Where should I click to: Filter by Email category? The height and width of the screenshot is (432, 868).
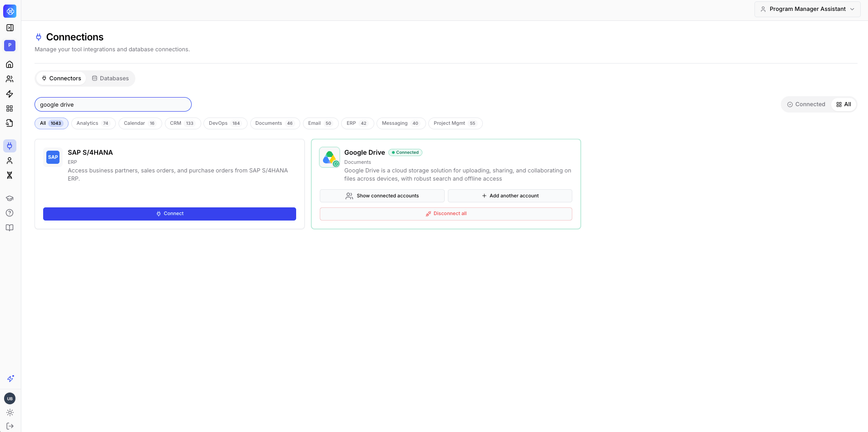(x=321, y=123)
